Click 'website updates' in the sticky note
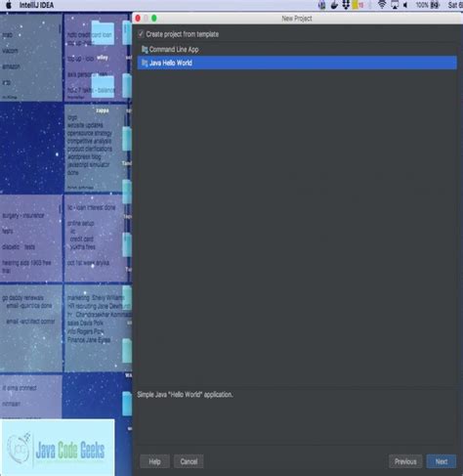The width and height of the screenshot is (463, 476). point(85,125)
